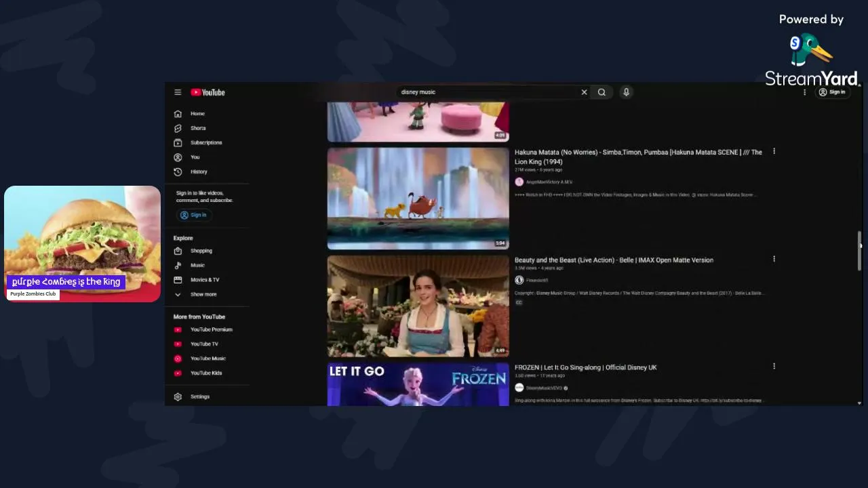868x488 pixels.
Task: Click the Movies & TV clapper icon
Action: [x=178, y=280]
